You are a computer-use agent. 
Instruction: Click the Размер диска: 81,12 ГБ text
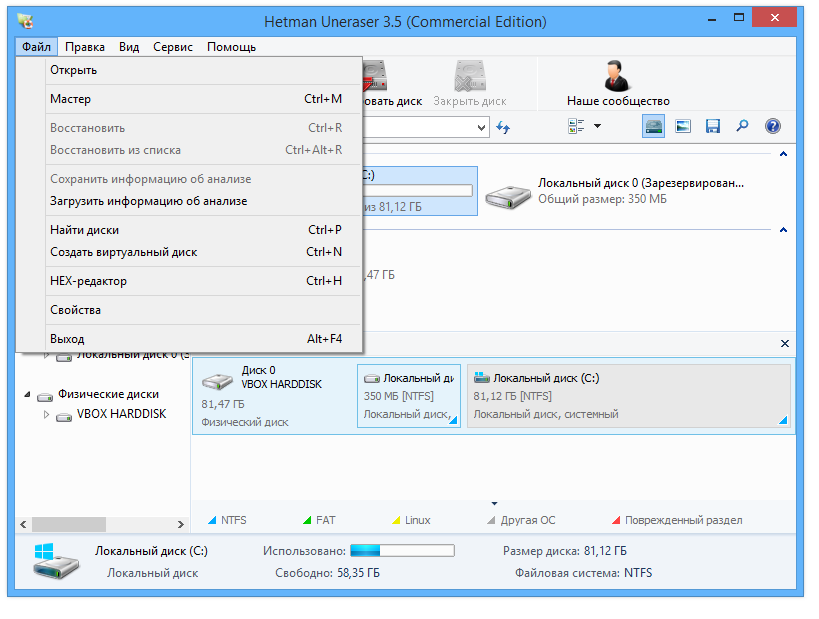pyautogui.click(x=565, y=551)
